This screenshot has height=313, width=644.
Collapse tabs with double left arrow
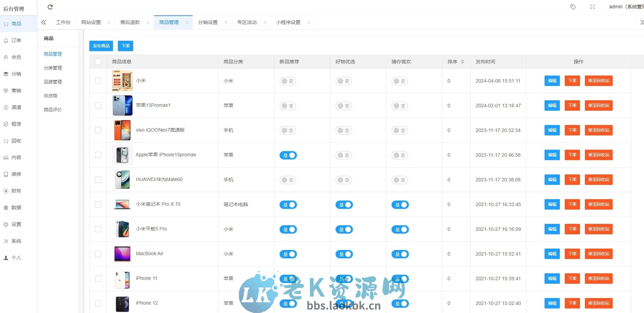(x=44, y=22)
